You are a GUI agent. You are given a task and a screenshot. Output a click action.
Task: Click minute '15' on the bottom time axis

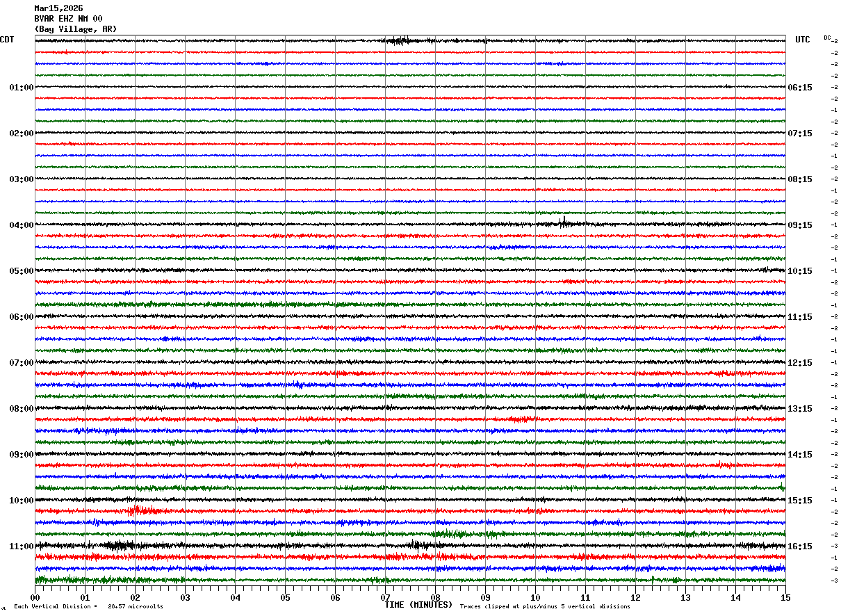click(x=785, y=597)
